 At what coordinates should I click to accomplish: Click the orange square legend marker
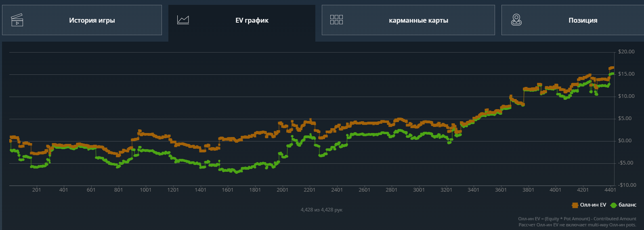575,205
